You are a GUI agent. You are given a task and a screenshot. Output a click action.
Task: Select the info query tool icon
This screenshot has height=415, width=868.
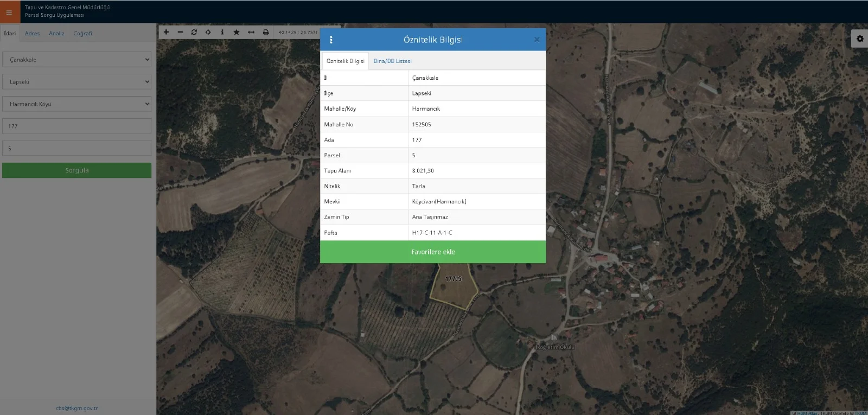pyautogui.click(x=222, y=32)
